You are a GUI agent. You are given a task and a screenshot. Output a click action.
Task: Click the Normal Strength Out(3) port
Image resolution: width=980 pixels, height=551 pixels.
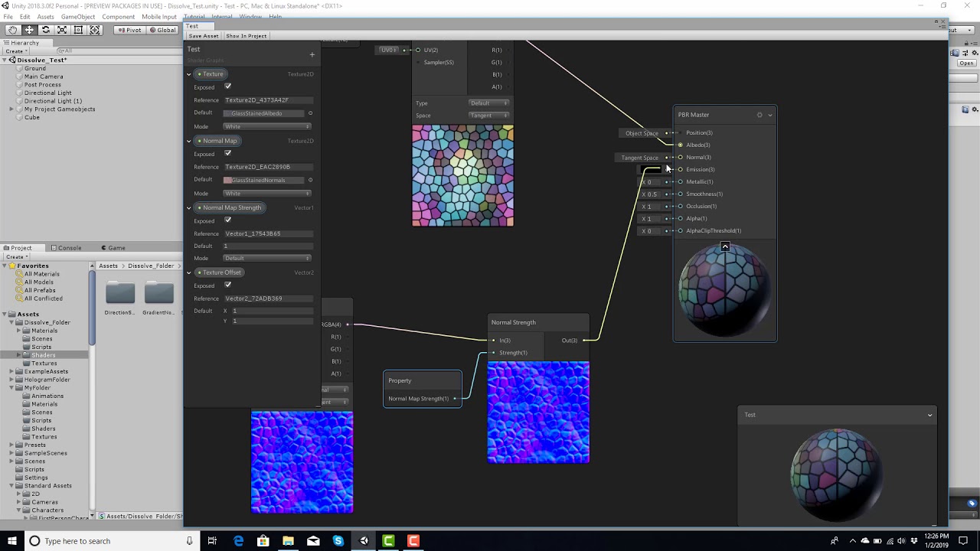pos(584,341)
